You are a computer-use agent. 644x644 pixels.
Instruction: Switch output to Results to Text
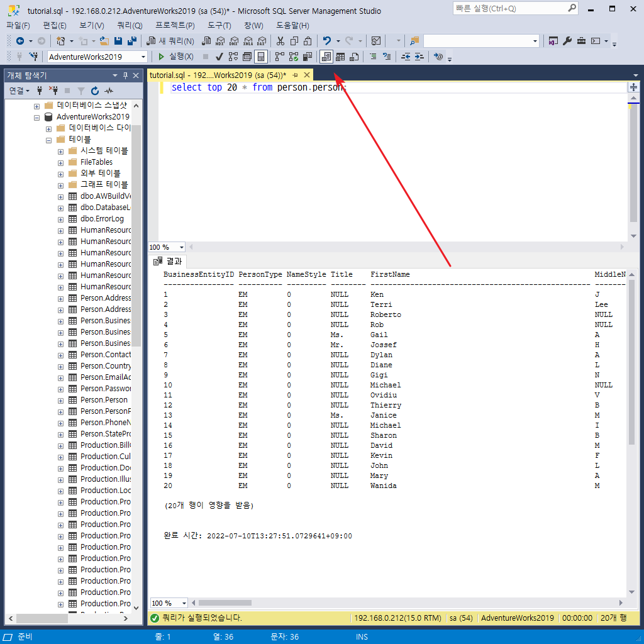click(326, 57)
